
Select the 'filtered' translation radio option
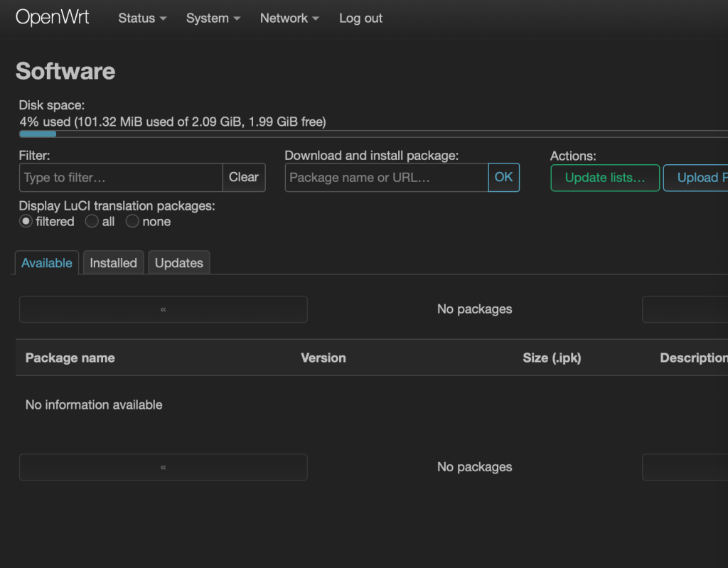[x=26, y=222]
